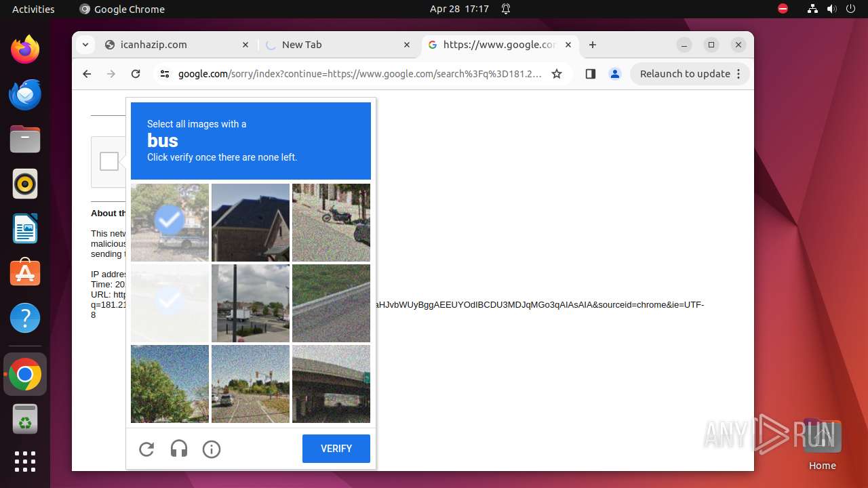Open Files manager from the dock

tap(25, 139)
